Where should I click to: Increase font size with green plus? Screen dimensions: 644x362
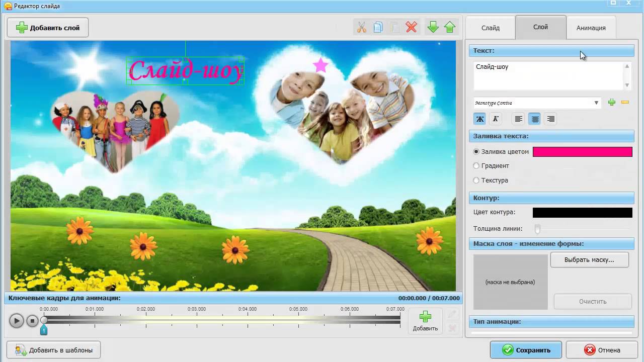pyautogui.click(x=612, y=103)
